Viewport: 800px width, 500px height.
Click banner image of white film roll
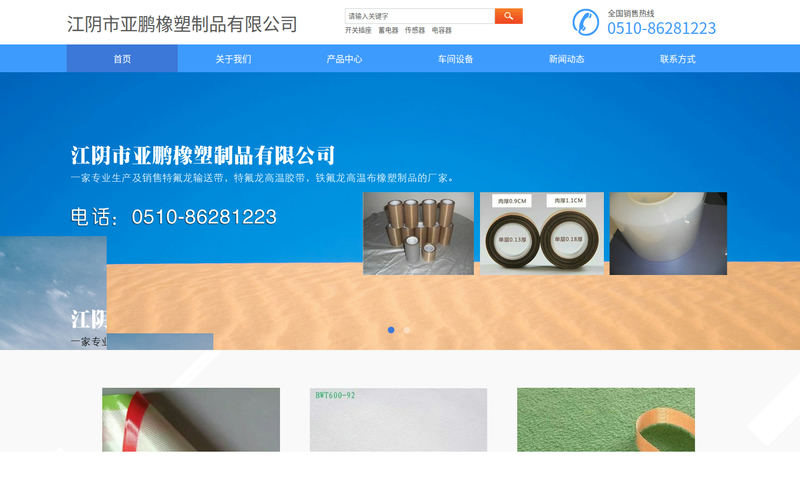pos(668,233)
